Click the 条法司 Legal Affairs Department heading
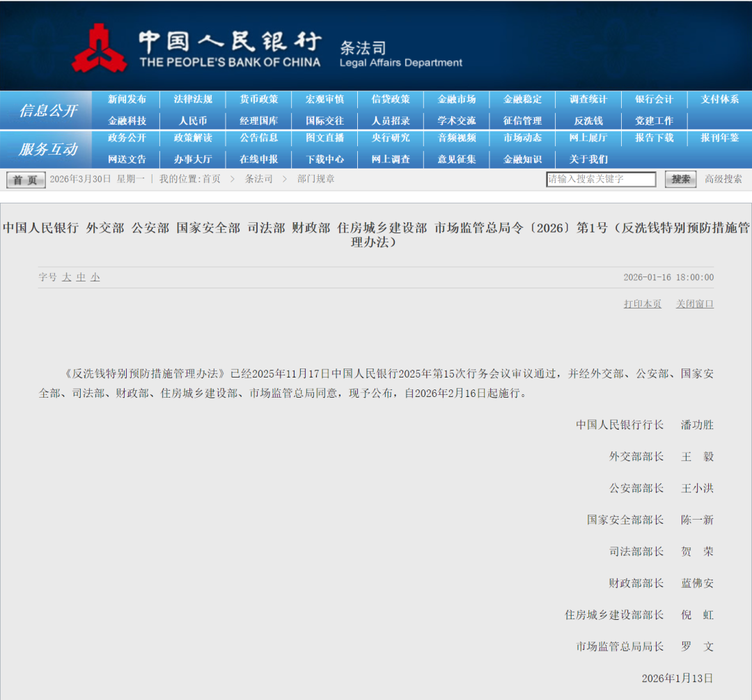The width and height of the screenshot is (752, 700). (401, 54)
